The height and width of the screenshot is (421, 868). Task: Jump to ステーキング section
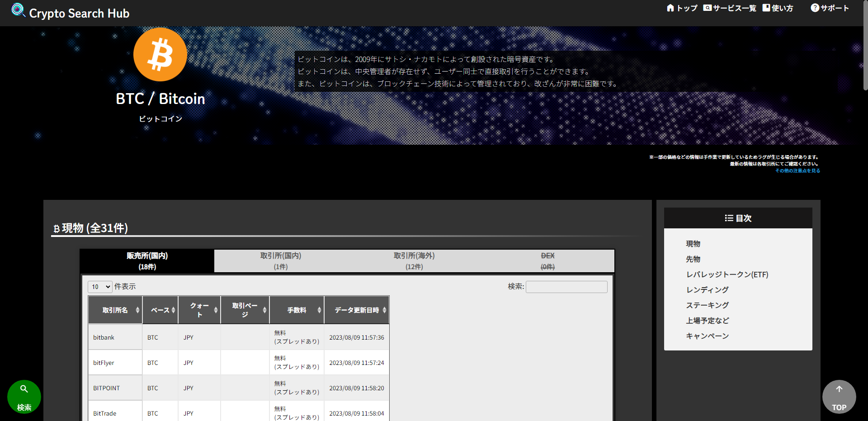pyautogui.click(x=708, y=305)
